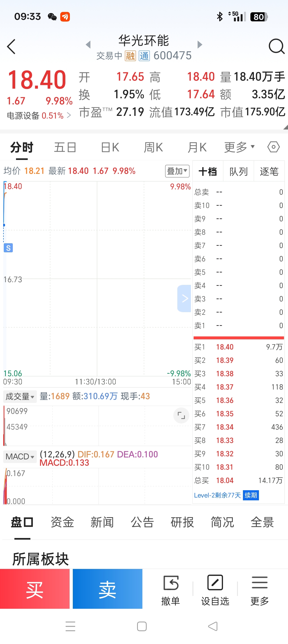The width and height of the screenshot is (288, 644).
Task: Open the 更多 bottom menu icon
Action: pyautogui.click(x=260, y=591)
